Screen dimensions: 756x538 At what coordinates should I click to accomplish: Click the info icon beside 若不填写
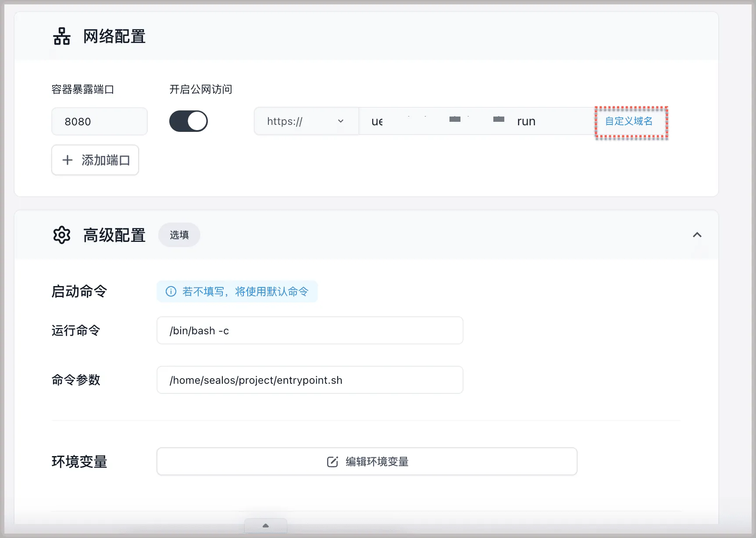(171, 292)
